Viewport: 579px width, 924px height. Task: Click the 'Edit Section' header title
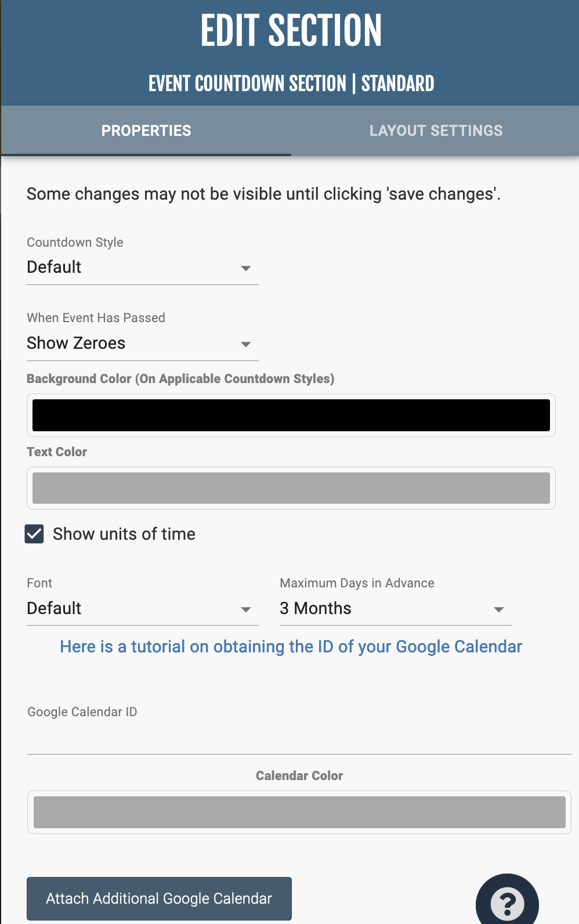(291, 31)
